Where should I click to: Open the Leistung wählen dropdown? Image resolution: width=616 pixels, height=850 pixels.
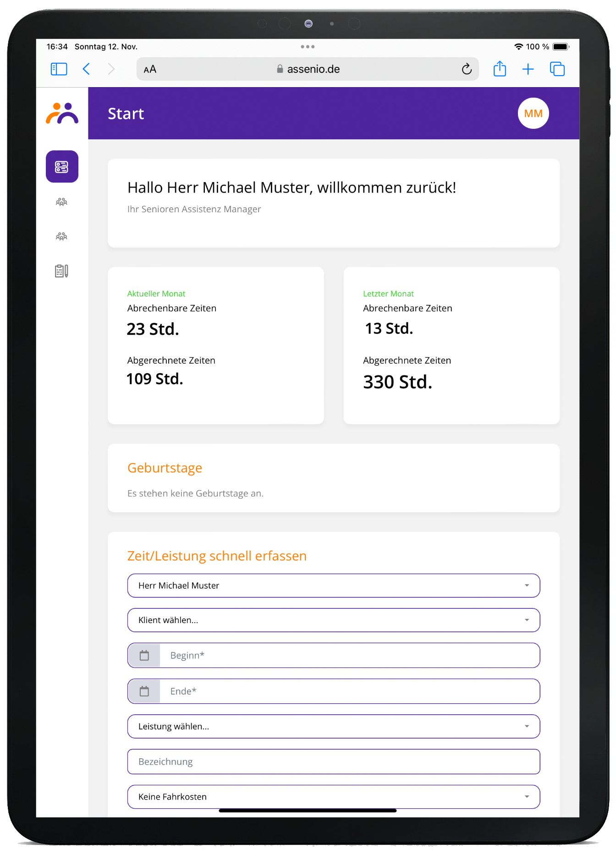pos(334,727)
